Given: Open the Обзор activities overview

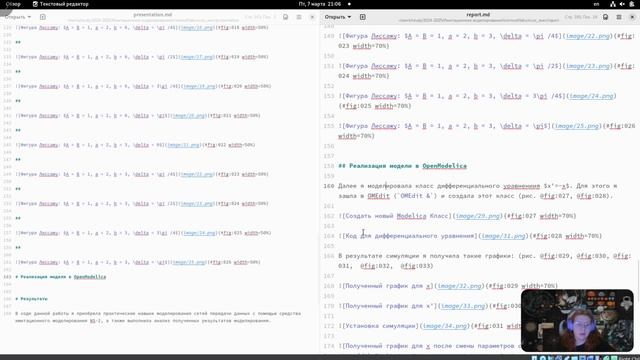Looking at the screenshot, I should [x=13, y=4].
